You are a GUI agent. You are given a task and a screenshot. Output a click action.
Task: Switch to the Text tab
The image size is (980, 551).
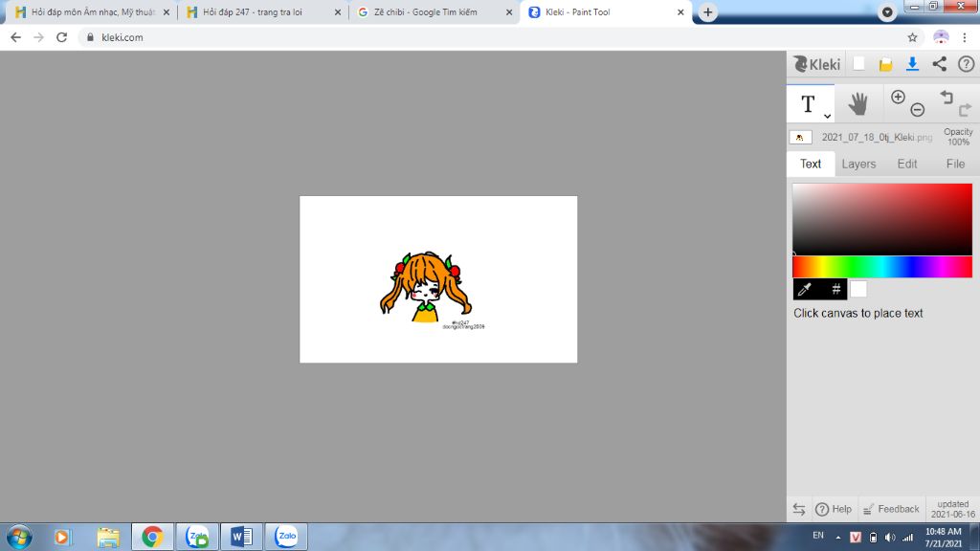(811, 164)
